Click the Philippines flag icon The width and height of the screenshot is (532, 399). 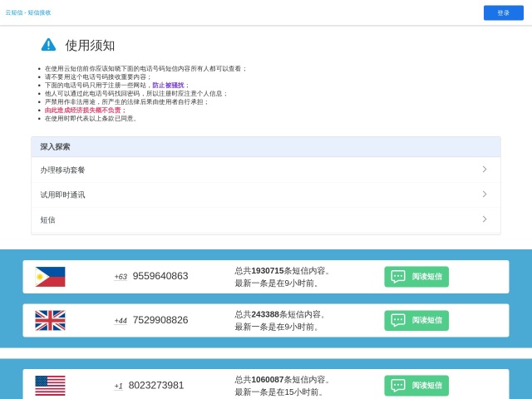(50, 277)
